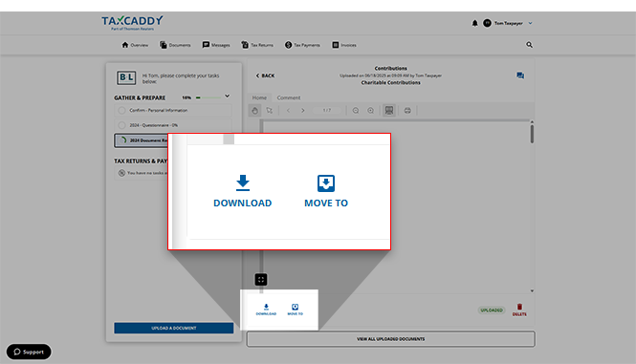Screen dimensions: 636x364
Task: Open the 2024 - Questionnaire - 0% task
Action: [x=173, y=125]
